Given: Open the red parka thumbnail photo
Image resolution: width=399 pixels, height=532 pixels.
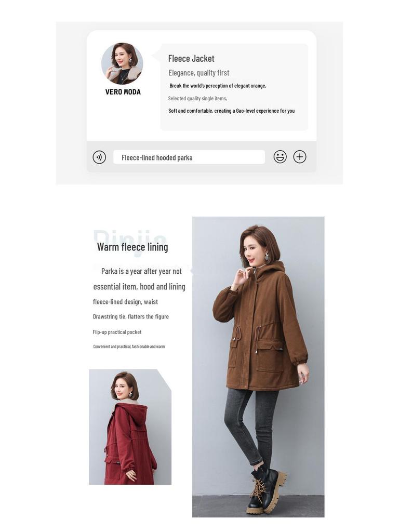Looking at the screenshot, I should (130, 427).
